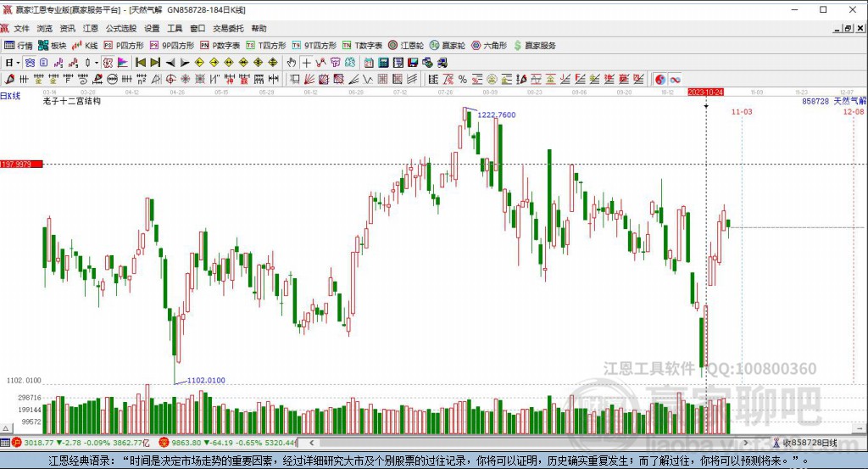Open the 窗口 menu
The height and width of the screenshot is (469, 868).
pos(198,28)
